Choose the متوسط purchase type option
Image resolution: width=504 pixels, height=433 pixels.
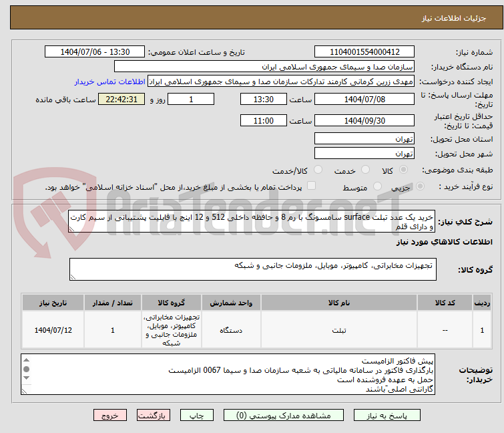(x=378, y=187)
